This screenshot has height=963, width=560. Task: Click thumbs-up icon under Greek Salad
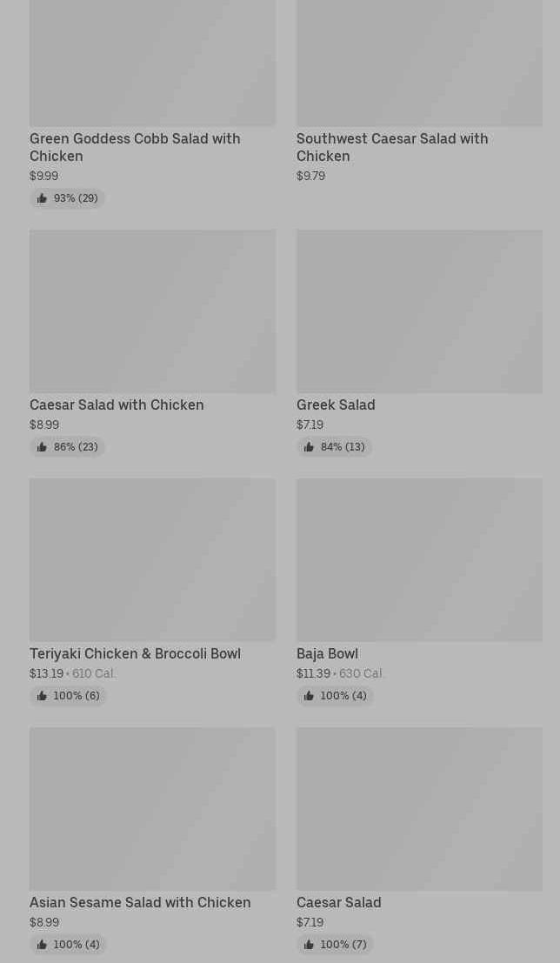pyautogui.click(x=309, y=447)
